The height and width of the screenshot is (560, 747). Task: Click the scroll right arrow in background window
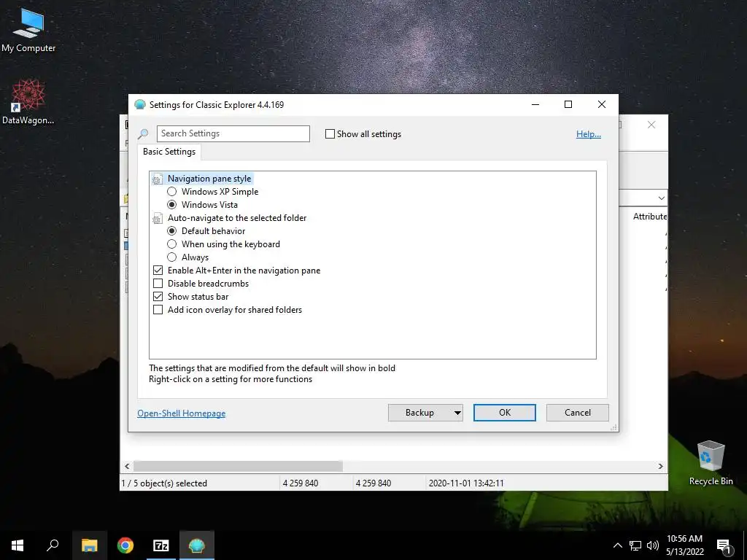point(661,466)
